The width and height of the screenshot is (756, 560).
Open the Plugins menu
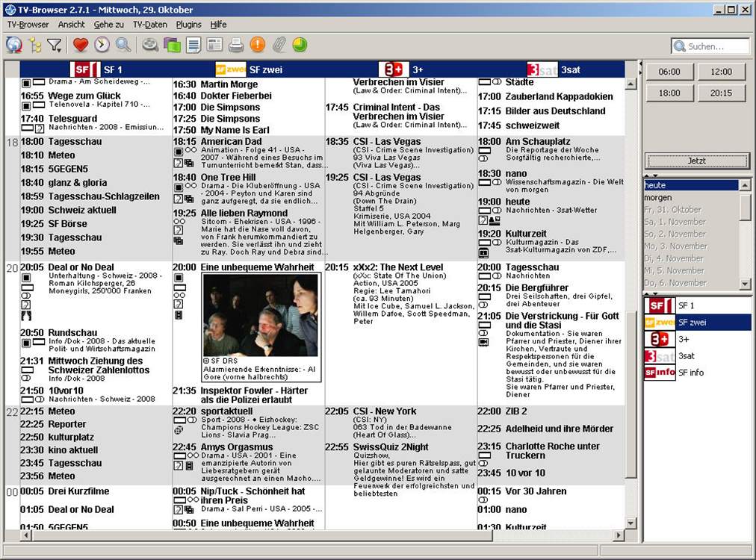tap(188, 25)
